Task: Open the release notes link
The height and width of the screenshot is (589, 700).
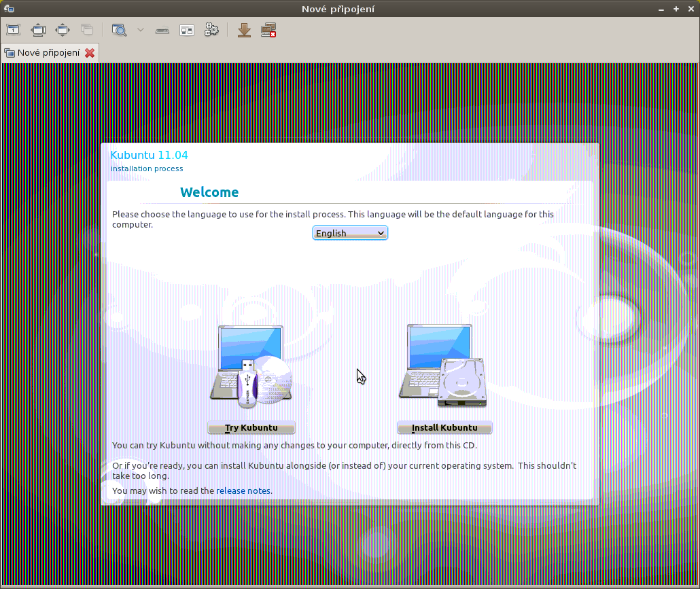Action: 243,490
